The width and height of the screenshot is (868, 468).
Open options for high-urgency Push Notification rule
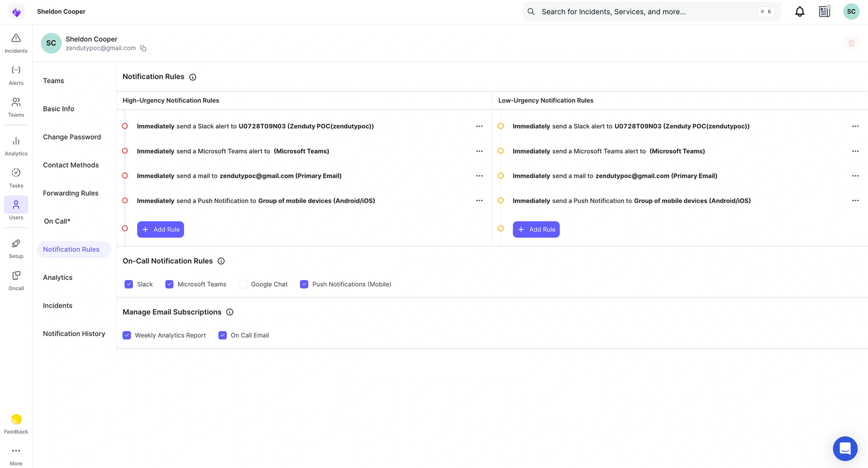(479, 201)
